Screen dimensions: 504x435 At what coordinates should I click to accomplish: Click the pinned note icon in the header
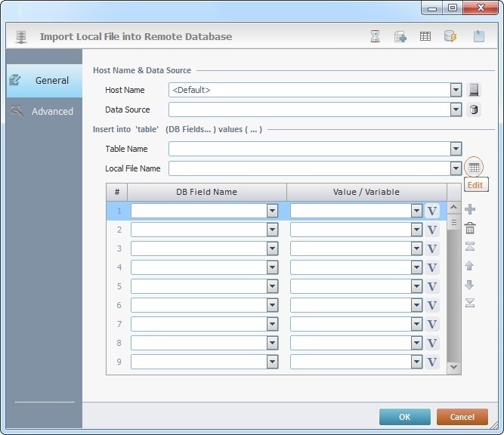pos(478,36)
